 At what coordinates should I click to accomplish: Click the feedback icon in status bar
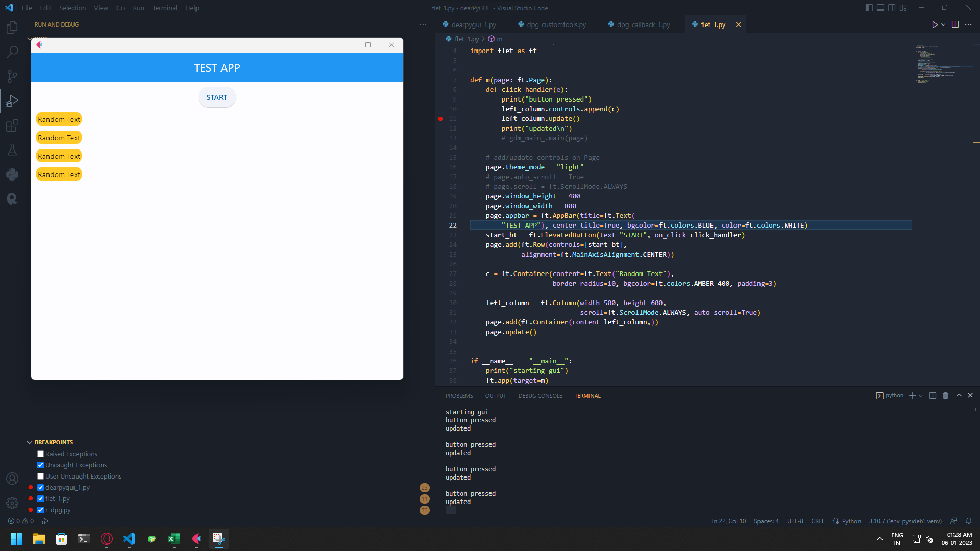tap(953, 521)
